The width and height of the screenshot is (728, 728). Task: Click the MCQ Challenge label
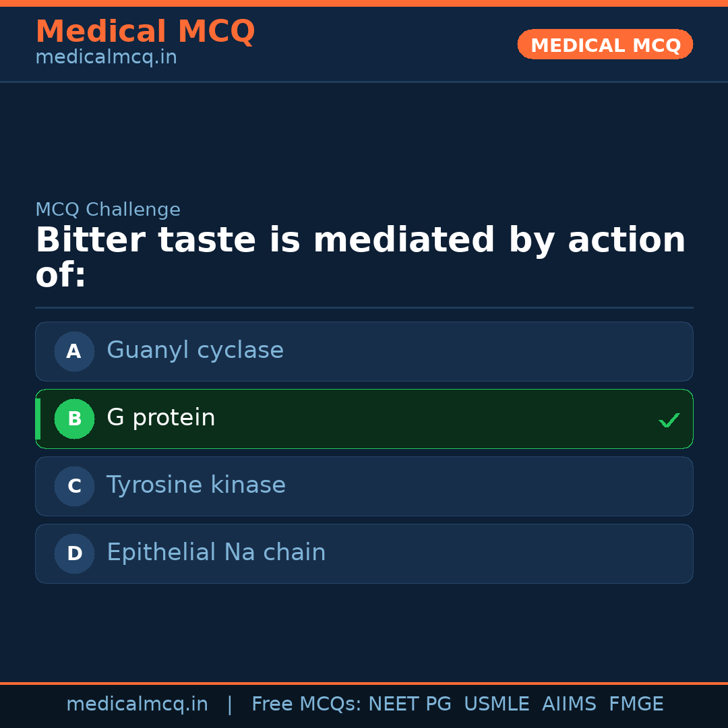108,210
